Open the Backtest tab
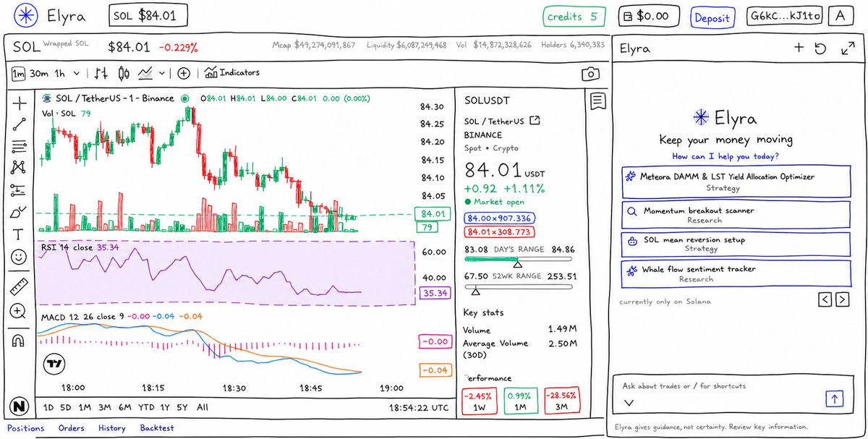Screen dimensions: 868x439 pyautogui.click(x=157, y=428)
